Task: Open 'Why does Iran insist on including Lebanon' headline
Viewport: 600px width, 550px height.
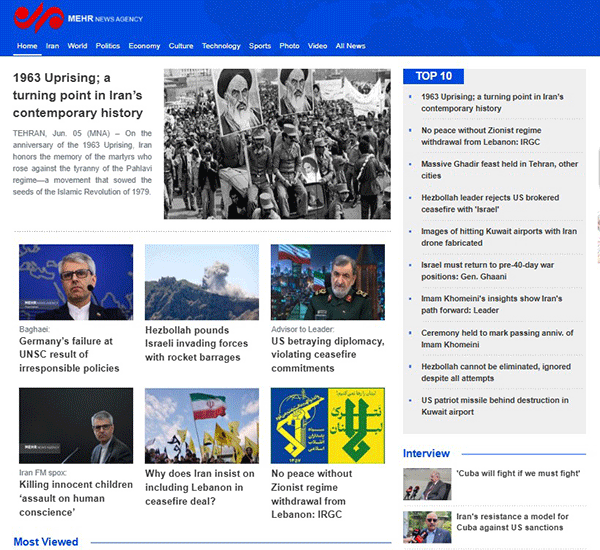Action: 200,487
